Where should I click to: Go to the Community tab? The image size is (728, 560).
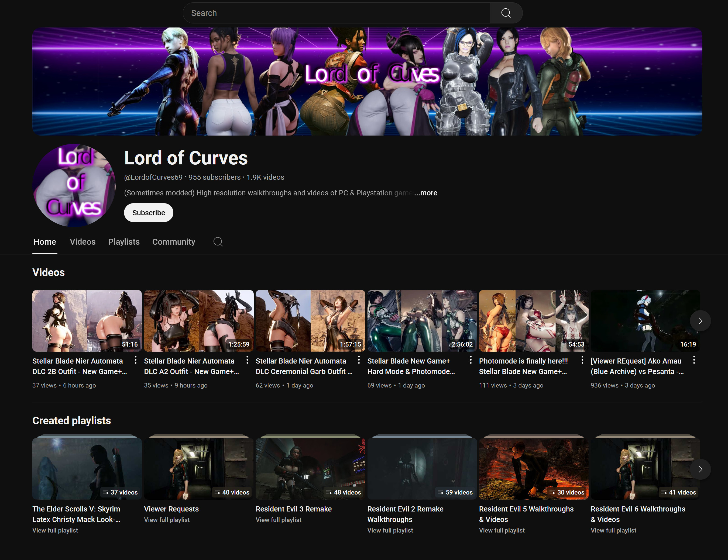tap(174, 241)
